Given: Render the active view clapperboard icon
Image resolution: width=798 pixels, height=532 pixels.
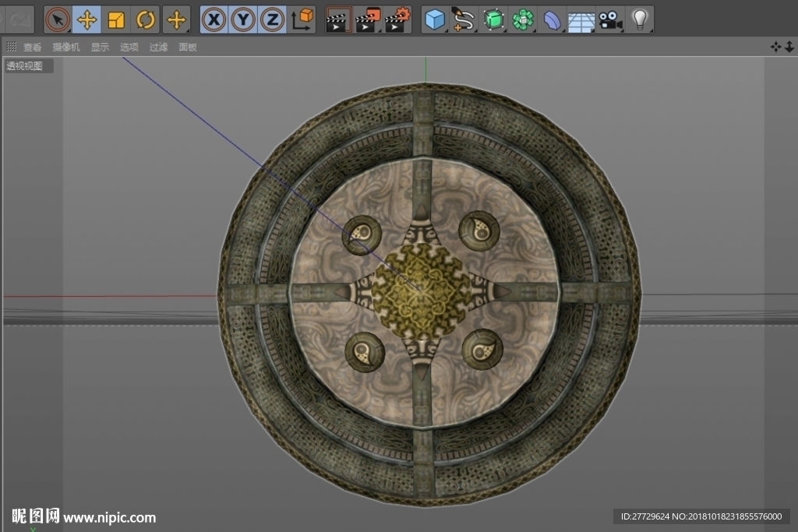Looking at the screenshot, I should [x=338, y=19].
